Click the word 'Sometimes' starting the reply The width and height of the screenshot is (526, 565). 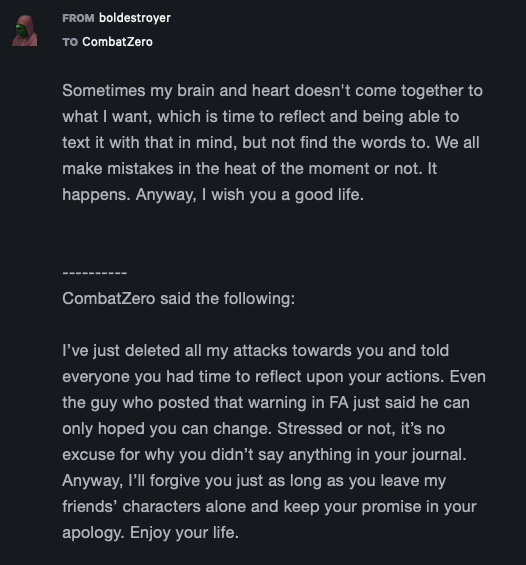click(103, 90)
